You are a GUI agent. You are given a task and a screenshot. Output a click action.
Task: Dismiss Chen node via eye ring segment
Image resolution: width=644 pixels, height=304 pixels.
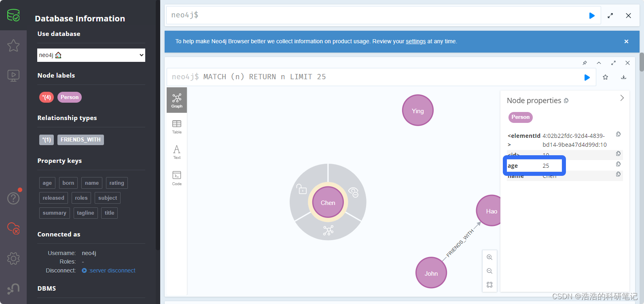354,192
